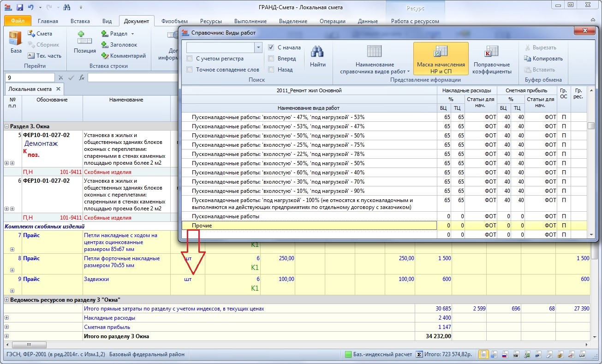Viewport: 602px width, 364px height.
Task: Toggle the Точное совпадение слов checkbox
Action: tap(190, 70)
